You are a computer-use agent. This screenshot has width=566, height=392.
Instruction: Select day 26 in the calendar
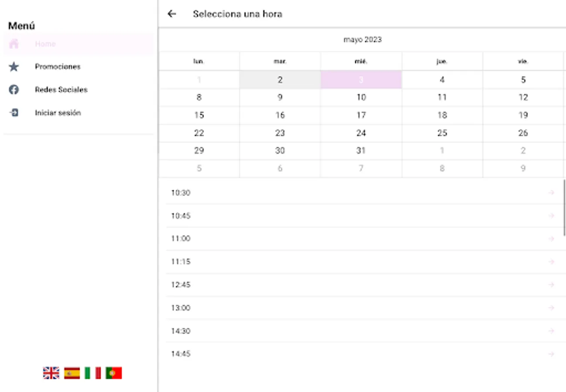click(x=523, y=133)
